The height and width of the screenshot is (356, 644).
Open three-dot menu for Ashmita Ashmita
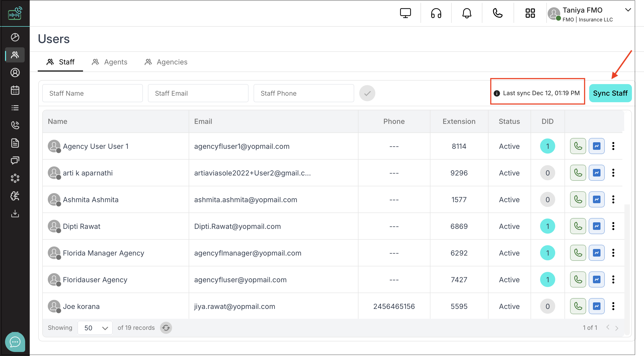(613, 199)
